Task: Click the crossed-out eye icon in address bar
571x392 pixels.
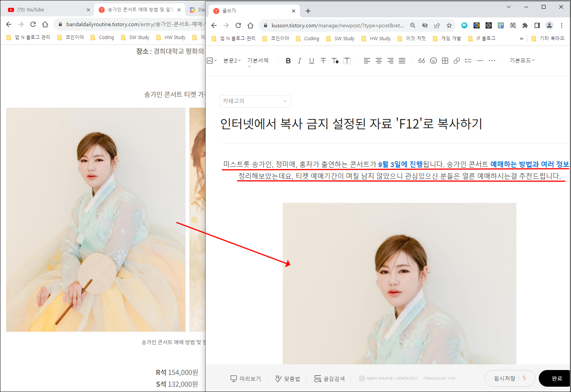Action: pos(425,25)
